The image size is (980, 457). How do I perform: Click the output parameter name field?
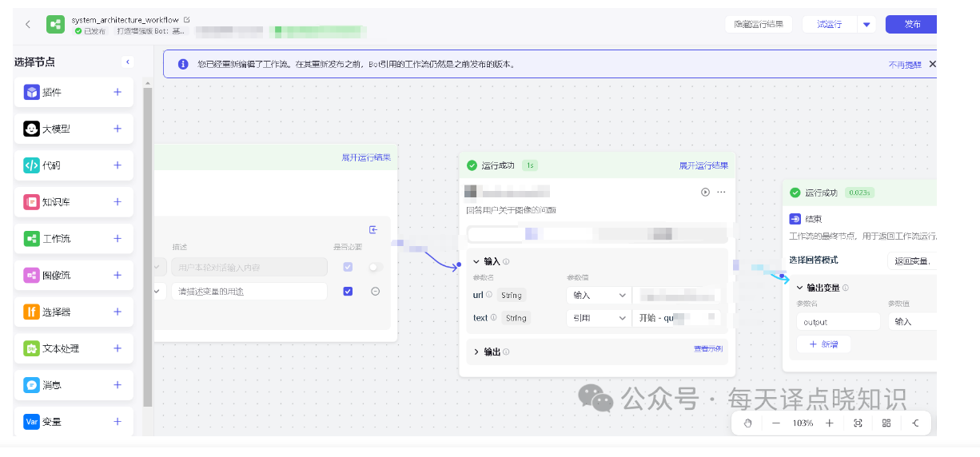coord(839,321)
